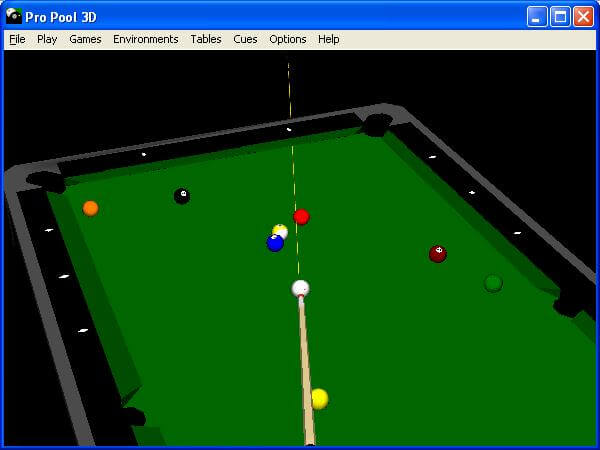Click the far corner pocket at the top
The height and width of the screenshot is (450, 600).
(377, 125)
